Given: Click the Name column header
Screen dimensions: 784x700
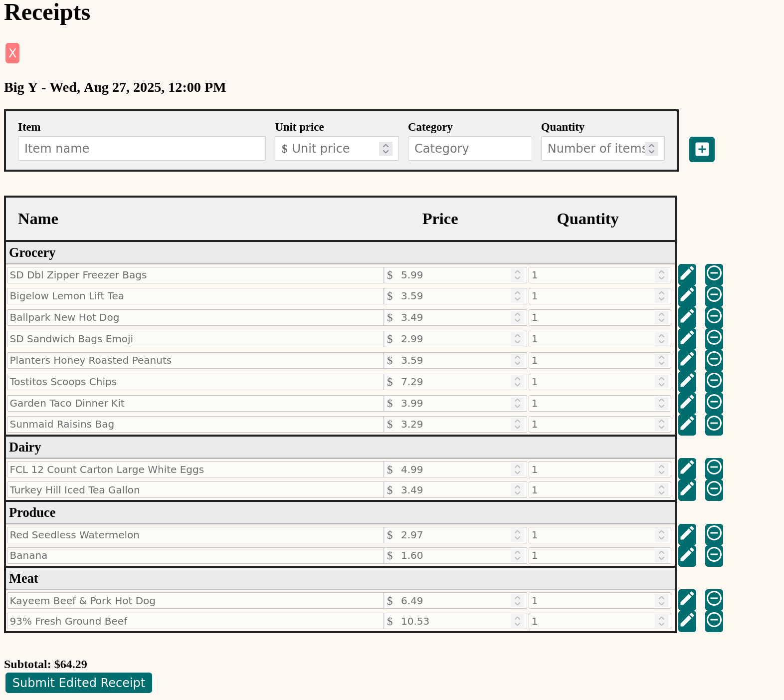Looking at the screenshot, I should tap(38, 219).
